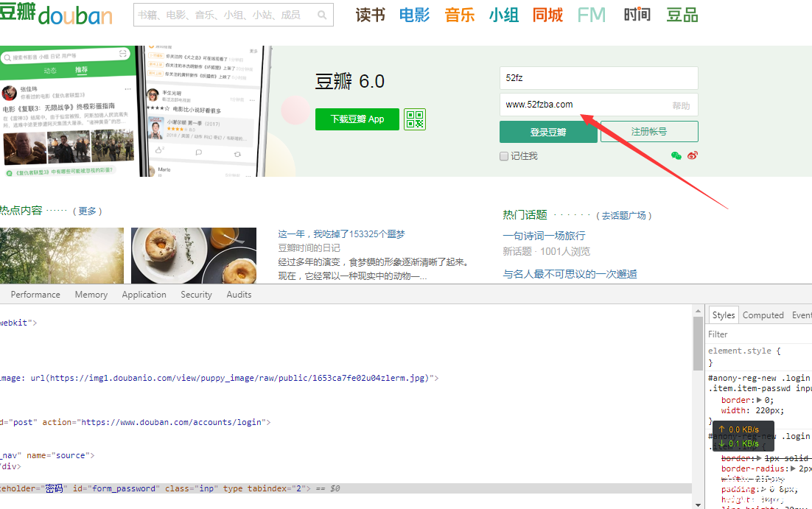
Task: Click the 注册帐号 button
Action: click(x=649, y=132)
